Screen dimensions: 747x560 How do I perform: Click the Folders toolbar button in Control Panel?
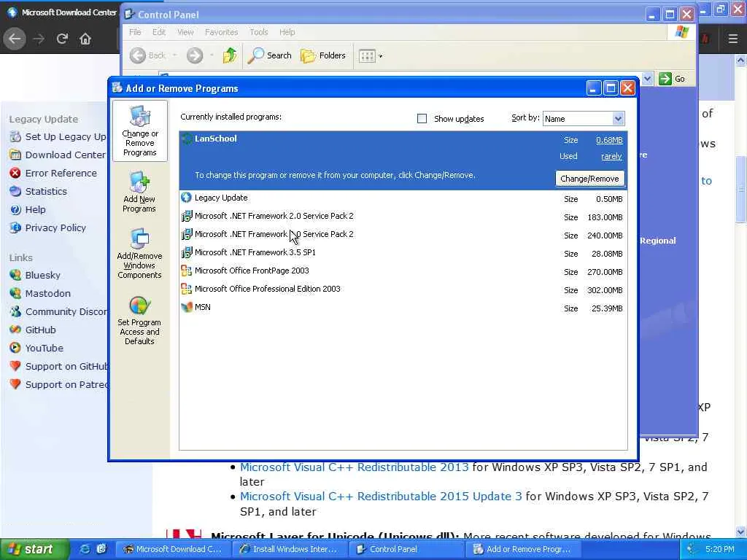tap(323, 55)
